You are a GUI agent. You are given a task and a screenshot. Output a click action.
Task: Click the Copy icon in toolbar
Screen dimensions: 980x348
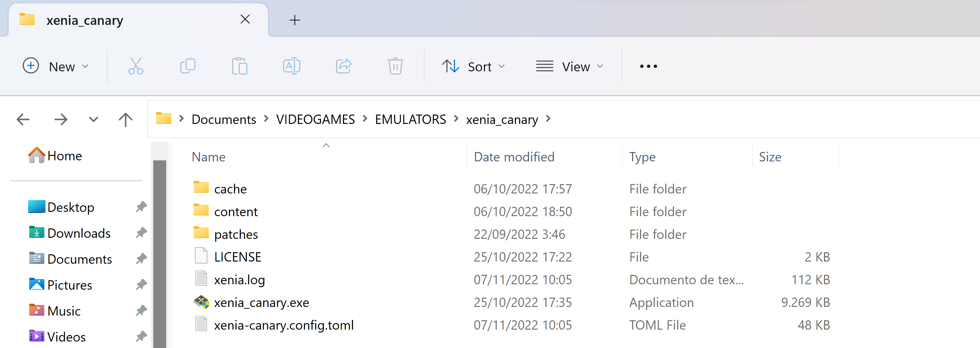[x=188, y=66]
